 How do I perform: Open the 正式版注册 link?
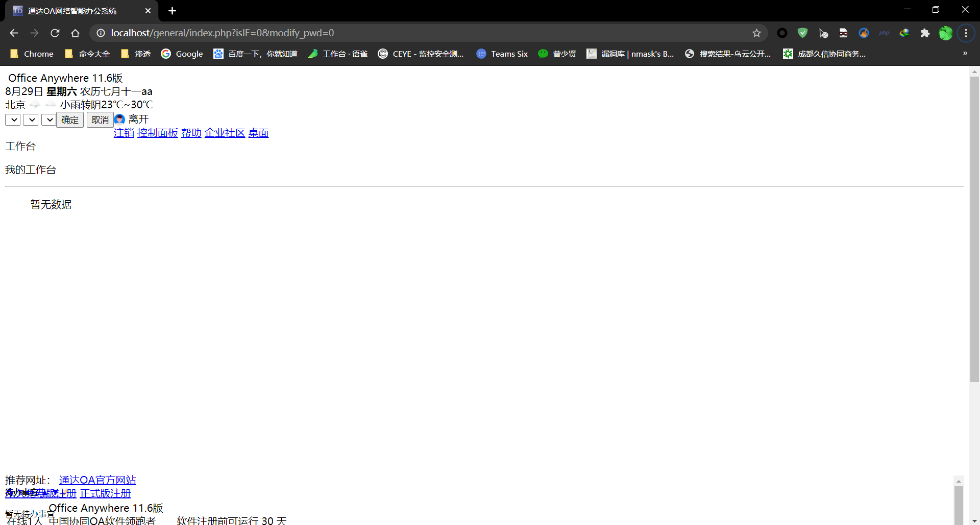pyautogui.click(x=105, y=493)
